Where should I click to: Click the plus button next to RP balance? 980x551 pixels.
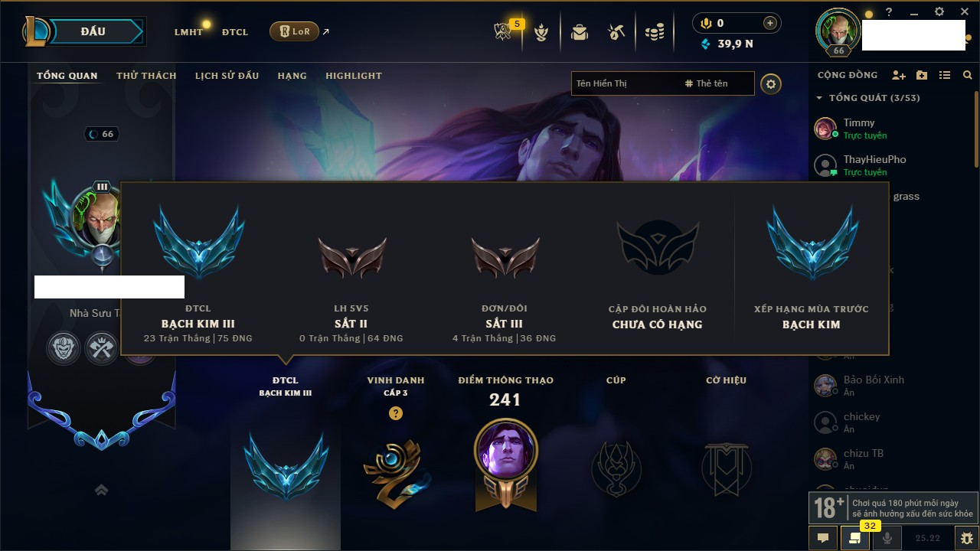770,23
